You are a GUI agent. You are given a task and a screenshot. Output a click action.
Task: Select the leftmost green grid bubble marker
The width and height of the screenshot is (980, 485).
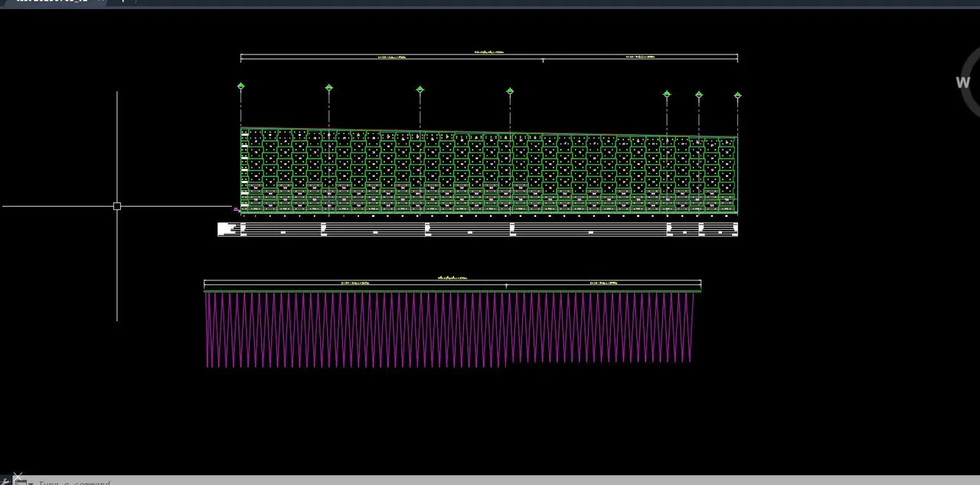(x=241, y=87)
